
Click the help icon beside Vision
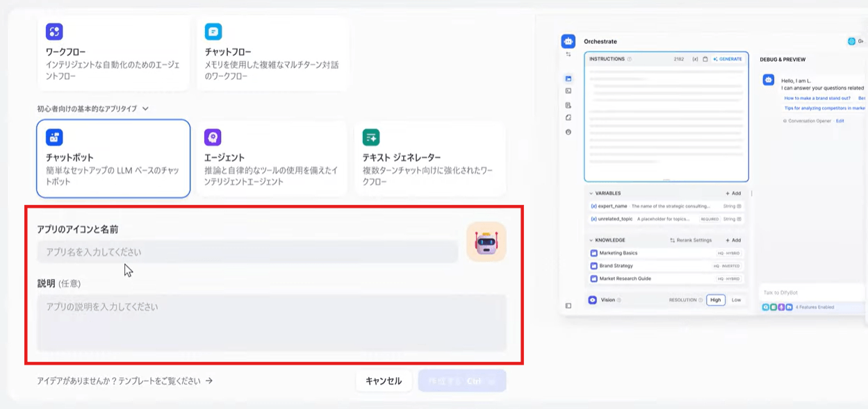[x=619, y=300]
